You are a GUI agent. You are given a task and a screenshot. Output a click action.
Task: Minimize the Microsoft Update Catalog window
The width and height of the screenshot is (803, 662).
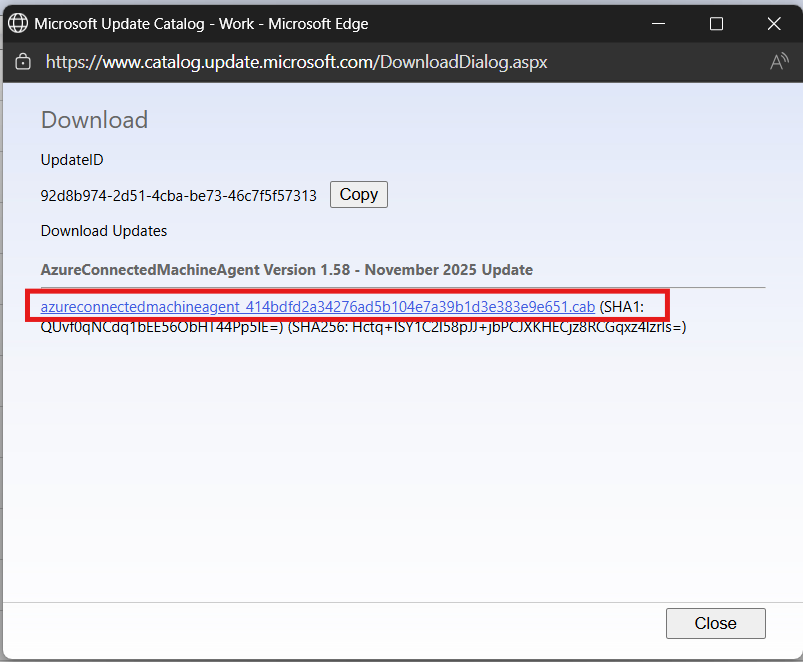[659, 24]
